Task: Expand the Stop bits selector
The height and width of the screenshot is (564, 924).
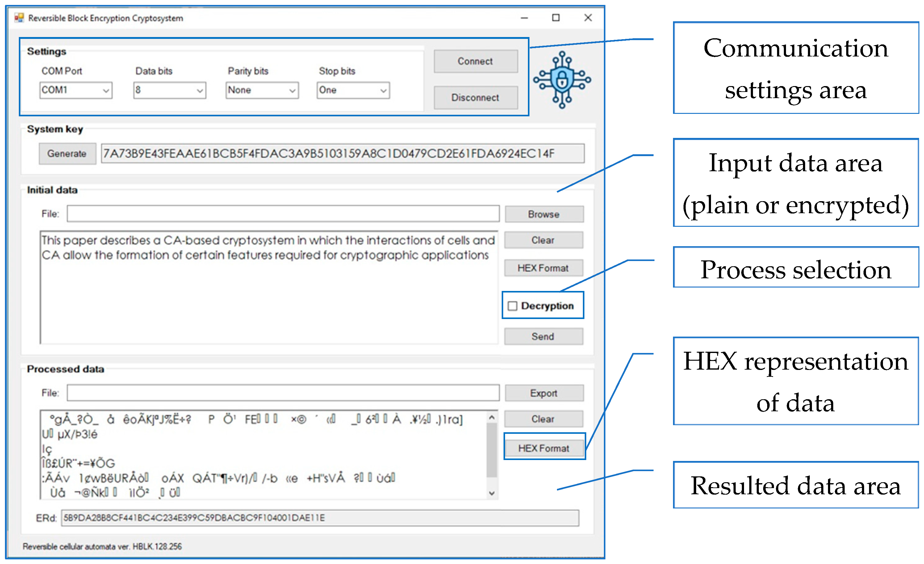Action: click(383, 91)
